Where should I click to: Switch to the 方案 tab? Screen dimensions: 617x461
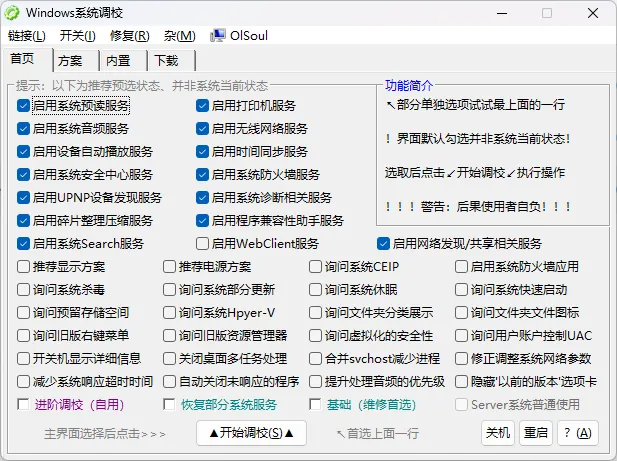tap(76, 61)
